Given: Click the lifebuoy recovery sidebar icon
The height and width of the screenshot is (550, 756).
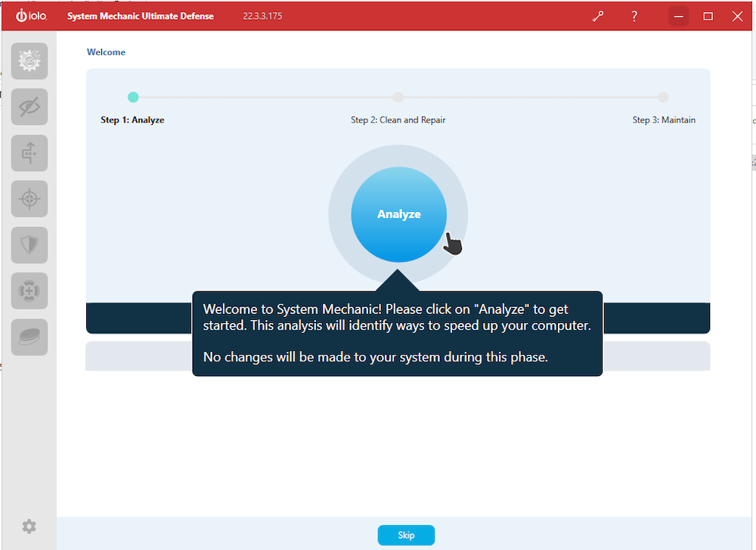Looking at the screenshot, I should pyautogui.click(x=29, y=291).
